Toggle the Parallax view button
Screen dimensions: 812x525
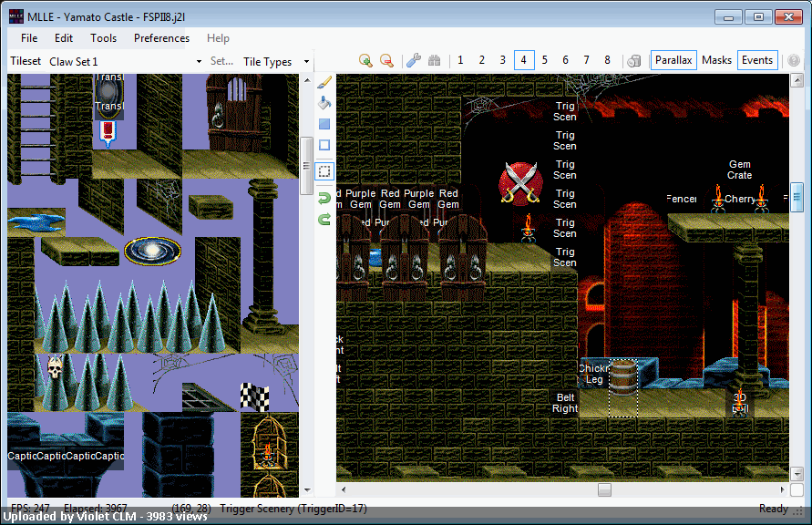pyautogui.click(x=673, y=60)
